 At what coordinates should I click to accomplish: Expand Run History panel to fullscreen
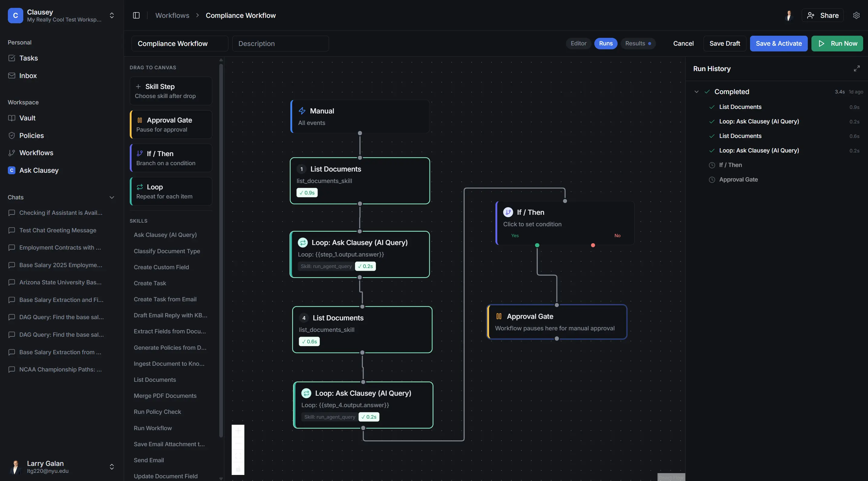(857, 69)
